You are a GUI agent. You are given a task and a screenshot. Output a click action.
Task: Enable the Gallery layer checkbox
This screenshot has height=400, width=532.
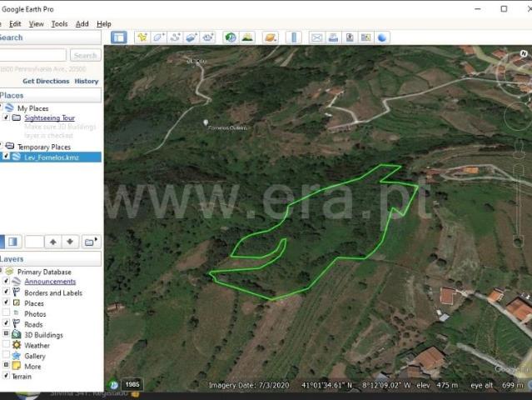[x=6, y=354]
